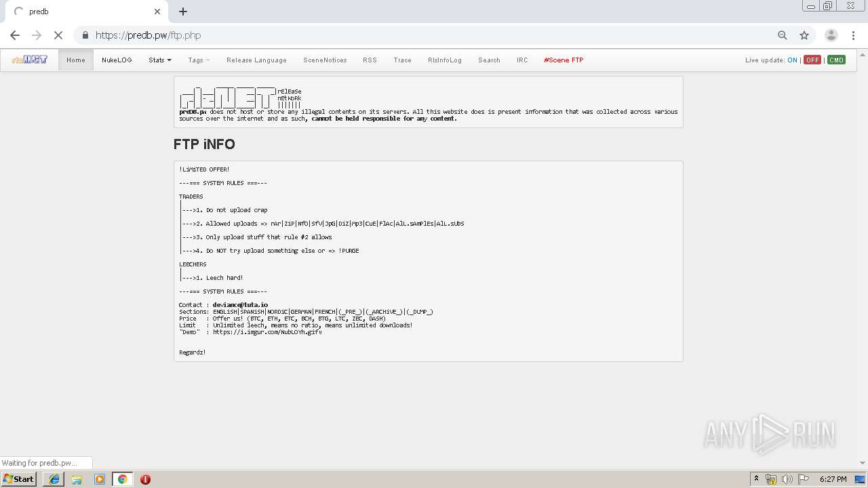Show hidden tray icons arrow
868x488 pixels.
tap(756, 479)
